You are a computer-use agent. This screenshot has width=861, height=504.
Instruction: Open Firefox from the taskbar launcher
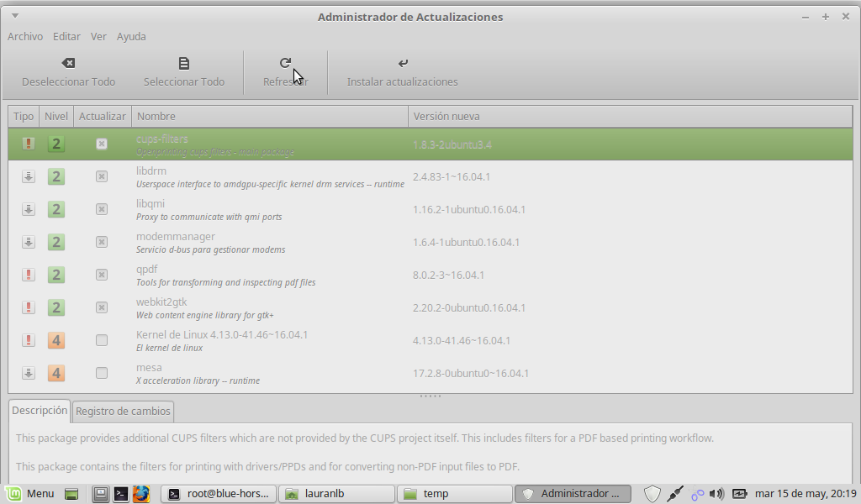click(x=140, y=494)
